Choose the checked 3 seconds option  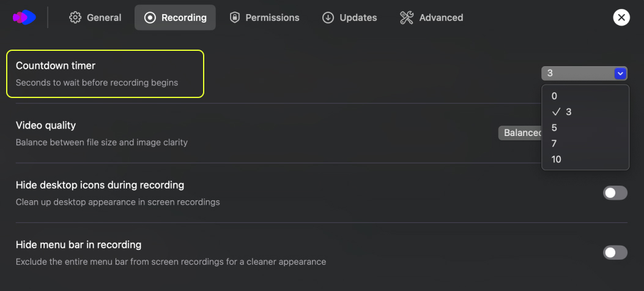tap(585, 112)
